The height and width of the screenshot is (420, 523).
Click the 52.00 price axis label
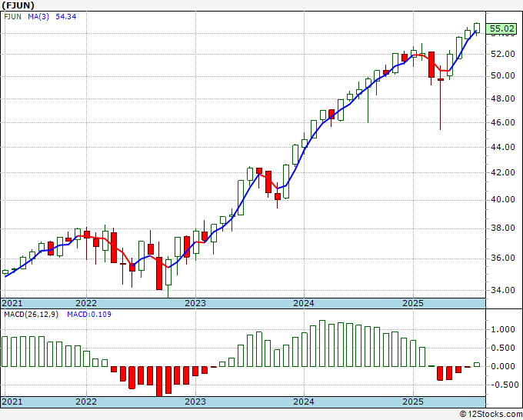tap(503, 54)
